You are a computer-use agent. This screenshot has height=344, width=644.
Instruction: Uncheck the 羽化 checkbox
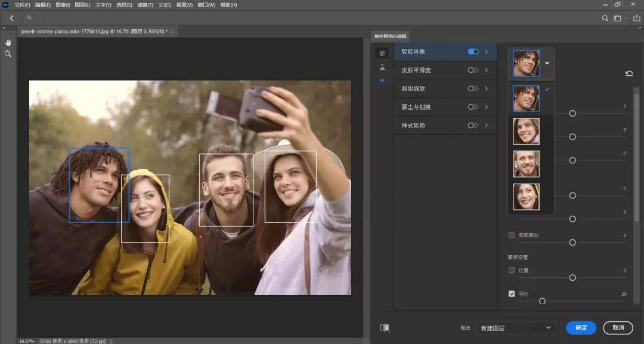pyautogui.click(x=512, y=293)
